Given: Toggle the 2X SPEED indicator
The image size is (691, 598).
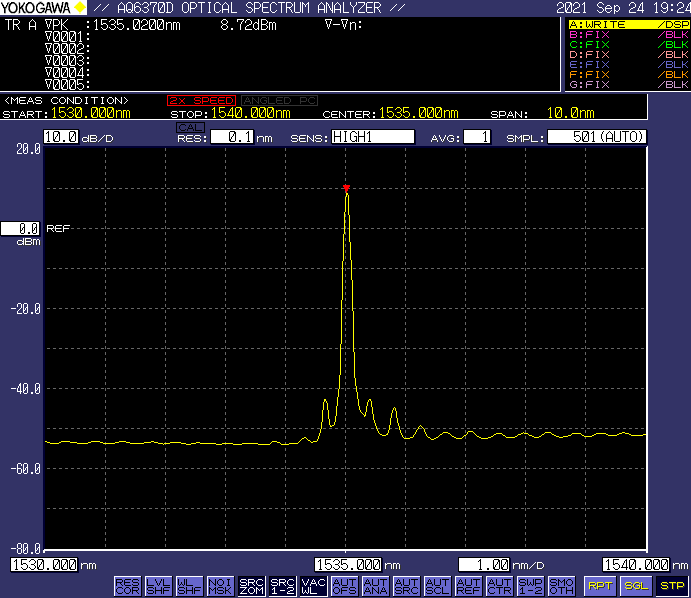Looking at the screenshot, I should click(x=201, y=101).
